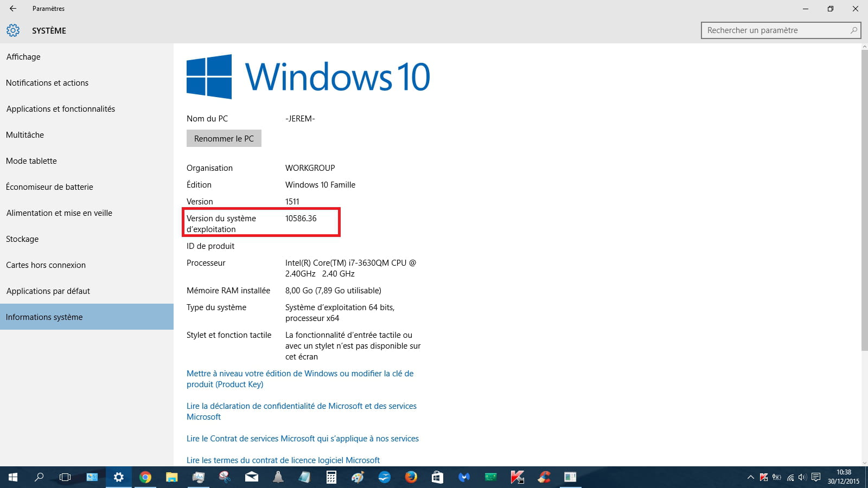This screenshot has width=868, height=488.
Task: Open the bell icon app in taskbar
Action: pyautogui.click(x=278, y=477)
